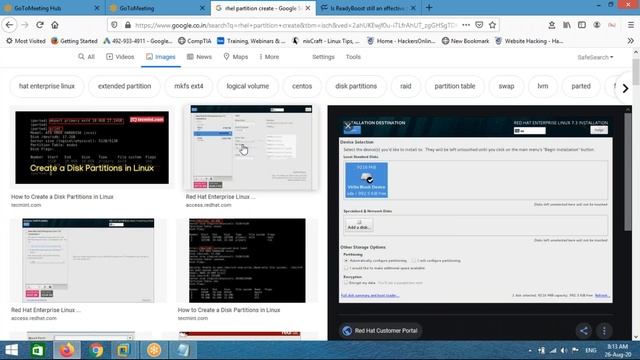Share the previewed image
Screen dimensions: 640x360
click(584, 331)
